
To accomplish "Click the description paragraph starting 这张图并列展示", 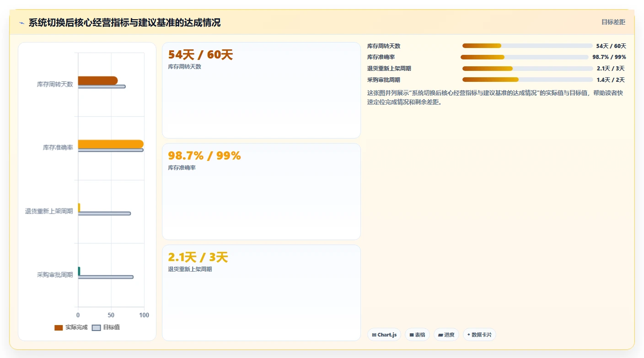I will tap(496, 98).
